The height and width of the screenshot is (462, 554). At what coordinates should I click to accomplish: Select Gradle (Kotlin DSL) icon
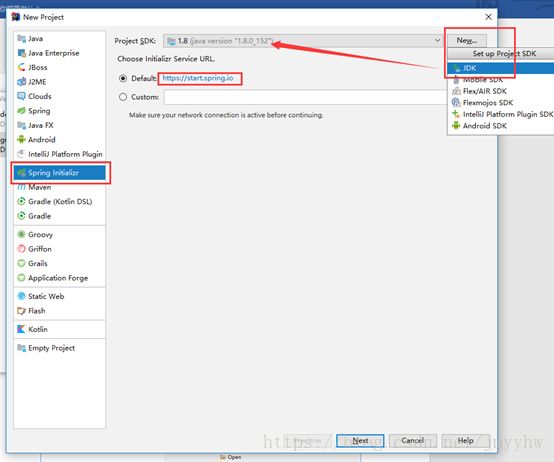pyautogui.click(x=22, y=201)
